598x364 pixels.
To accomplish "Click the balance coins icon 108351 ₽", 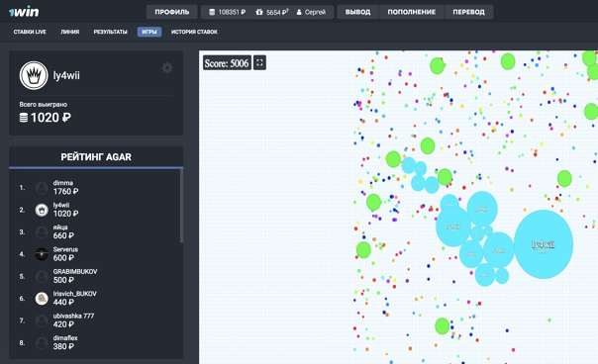I will click(212, 12).
